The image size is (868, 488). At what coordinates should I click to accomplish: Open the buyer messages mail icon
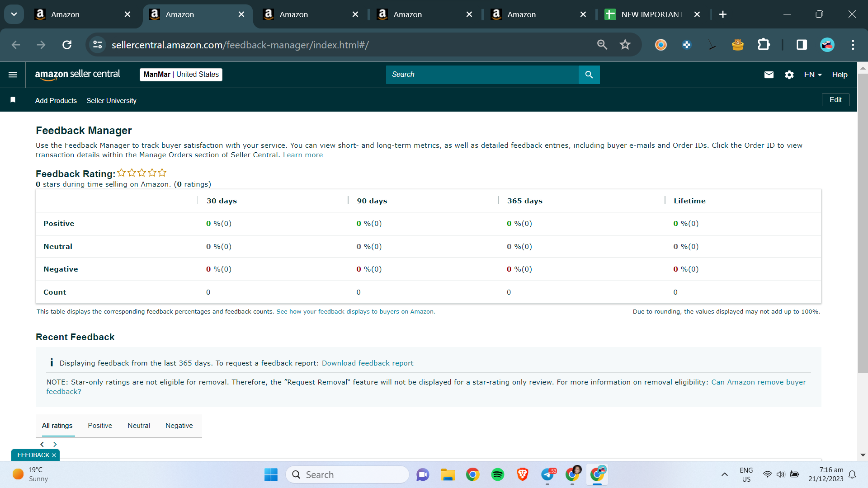pyautogui.click(x=769, y=75)
